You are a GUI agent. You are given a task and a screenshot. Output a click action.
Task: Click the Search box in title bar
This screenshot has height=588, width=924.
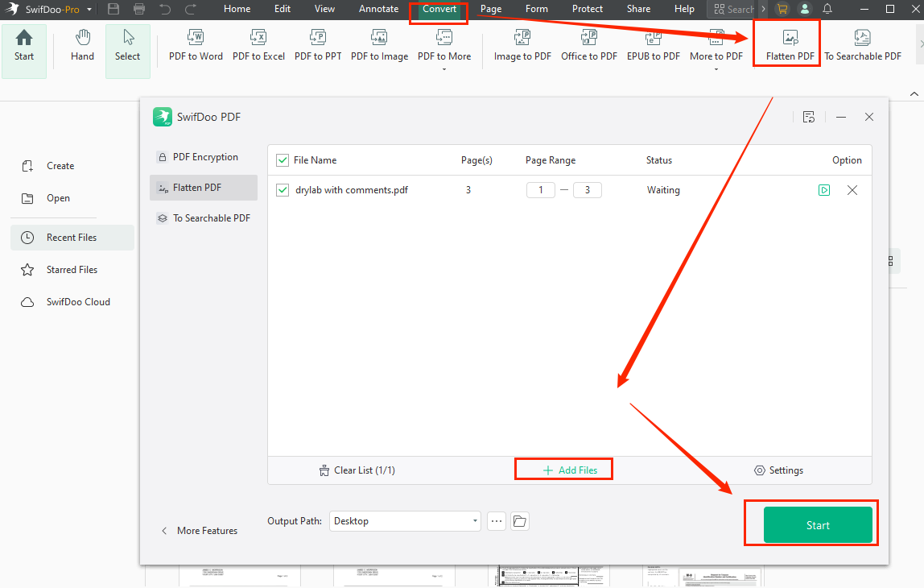click(x=733, y=9)
